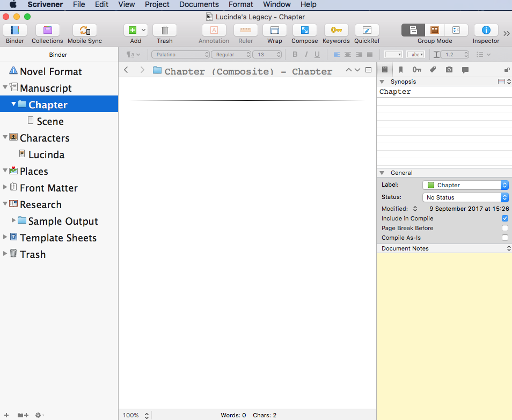Screen dimensions: 512x420
Task: Uncheck Include in Compile
Action: tap(505, 218)
